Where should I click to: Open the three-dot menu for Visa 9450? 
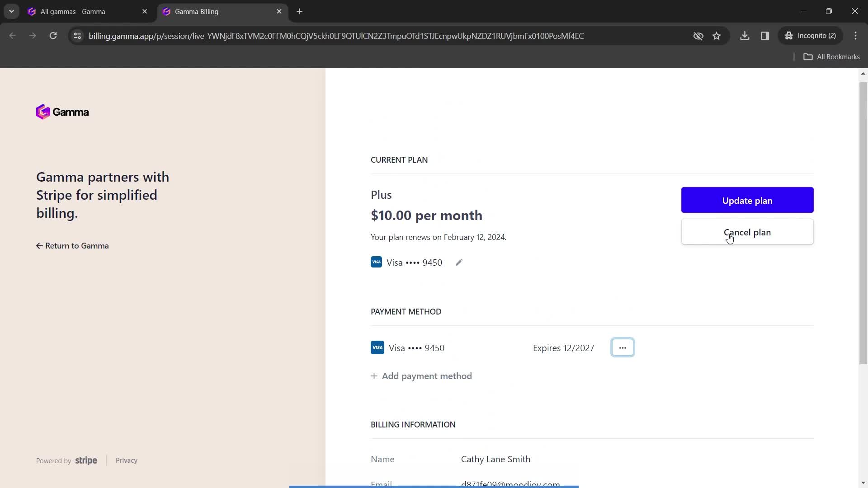(623, 347)
